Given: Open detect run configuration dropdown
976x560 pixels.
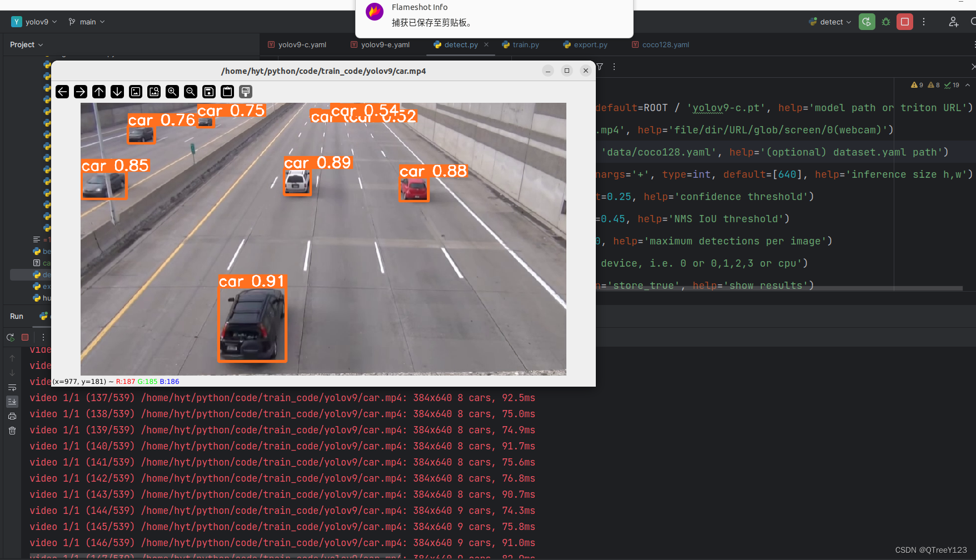Looking at the screenshot, I should [830, 22].
